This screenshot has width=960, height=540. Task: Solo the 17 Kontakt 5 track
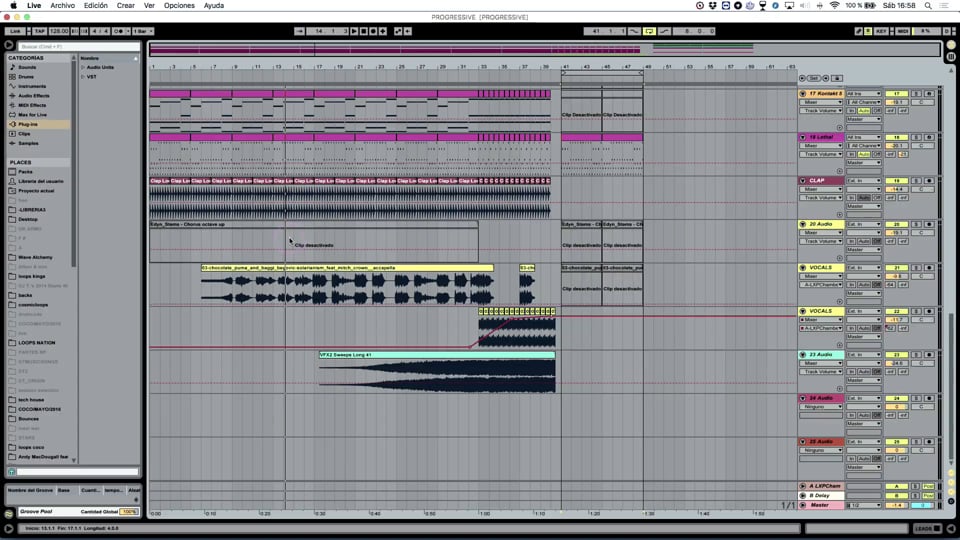tap(917, 94)
